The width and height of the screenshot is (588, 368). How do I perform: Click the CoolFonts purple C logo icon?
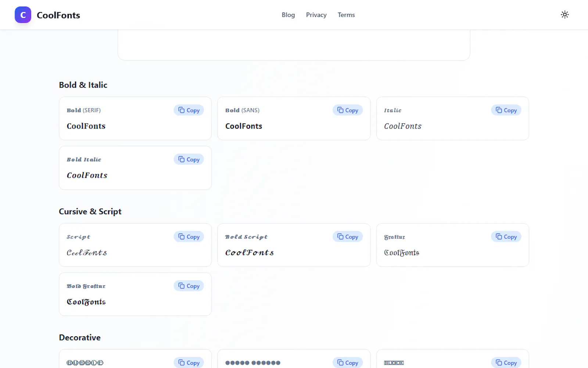pos(23,15)
